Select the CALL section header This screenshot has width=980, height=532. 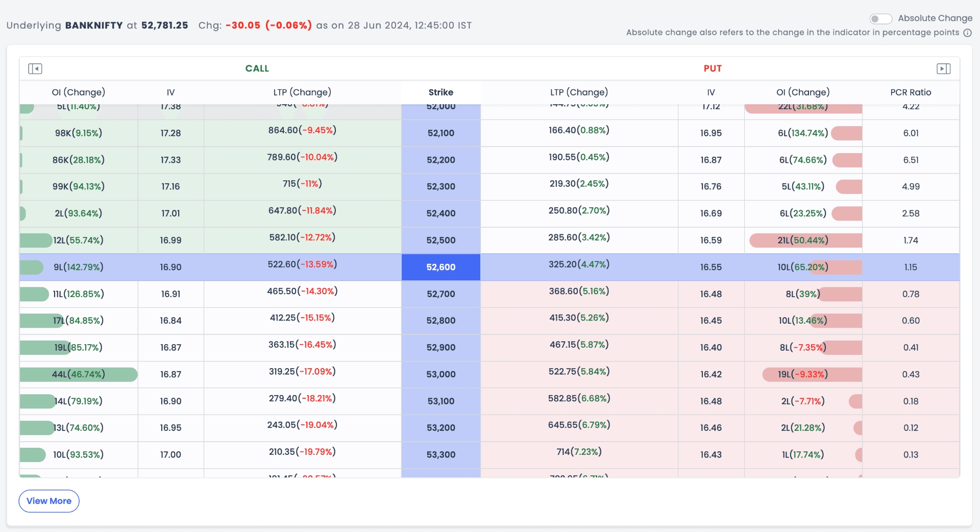click(x=257, y=68)
